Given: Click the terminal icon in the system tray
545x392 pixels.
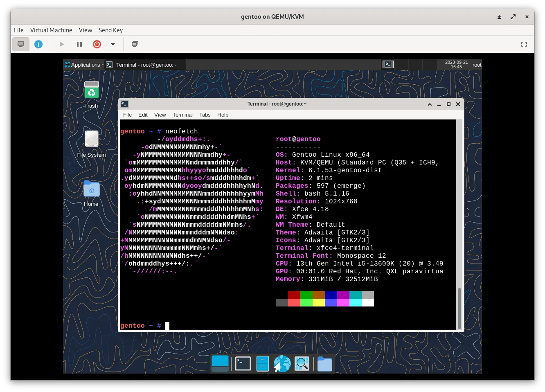Looking at the screenshot, I should click(388, 64).
